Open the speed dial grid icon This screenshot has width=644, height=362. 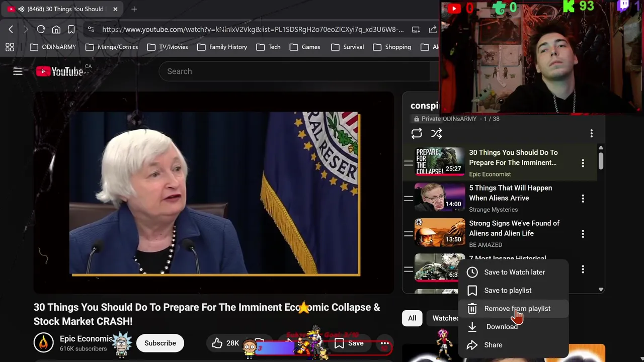point(10,47)
